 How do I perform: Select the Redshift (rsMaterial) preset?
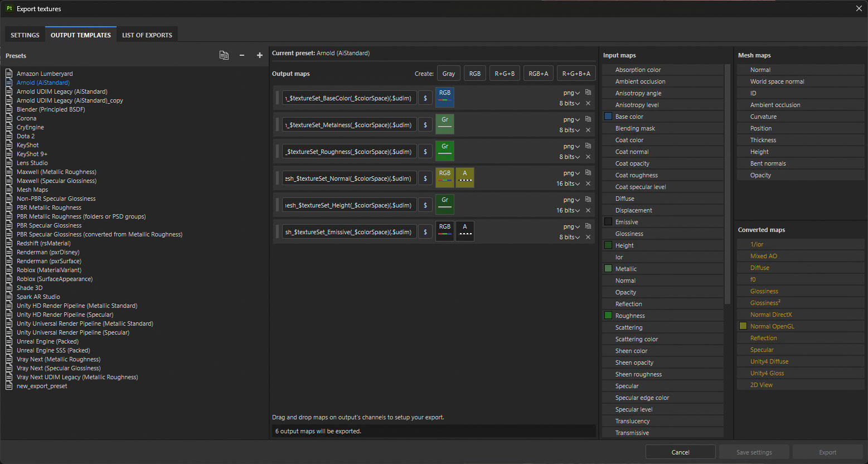(x=43, y=243)
